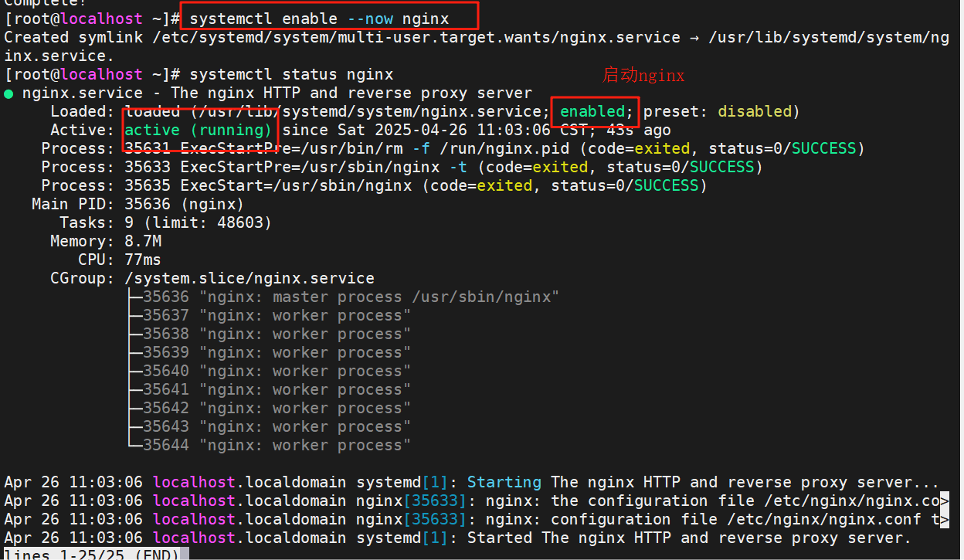Click the 'Memory: 8.7M' value
The width and height of the screenshot is (964, 560).
(106, 241)
